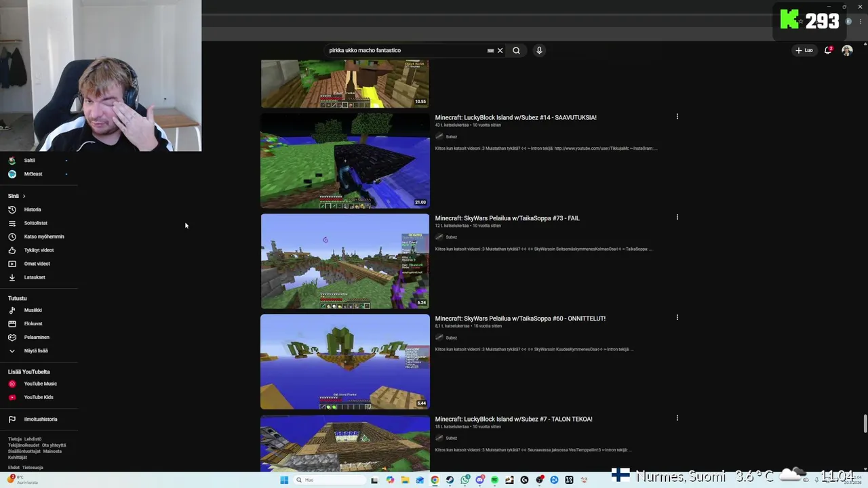
Task: Click thumbnail of SkyWars #60 video
Action: point(345,361)
